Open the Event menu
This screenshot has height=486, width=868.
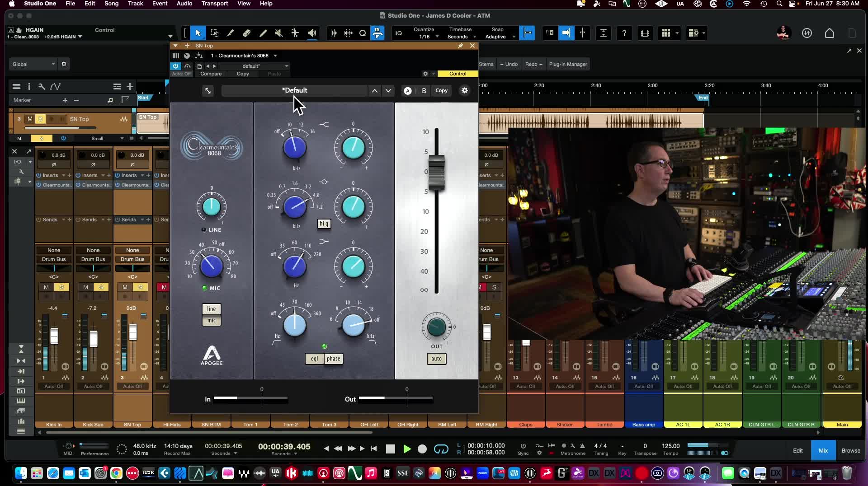[x=160, y=4]
